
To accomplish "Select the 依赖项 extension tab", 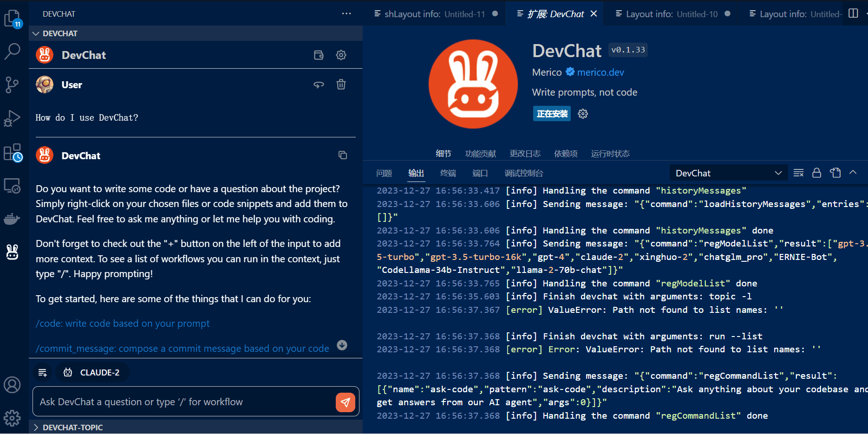I will point(566,154).
